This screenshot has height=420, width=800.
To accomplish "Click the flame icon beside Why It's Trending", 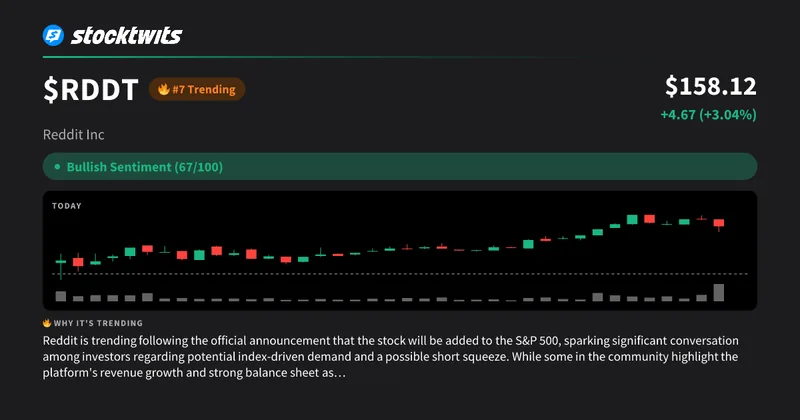I will pos(47,323).
